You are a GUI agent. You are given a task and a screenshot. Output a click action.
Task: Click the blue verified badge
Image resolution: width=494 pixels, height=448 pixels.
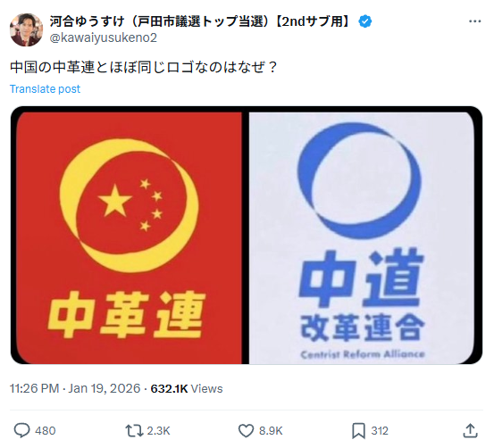[365, 21]
